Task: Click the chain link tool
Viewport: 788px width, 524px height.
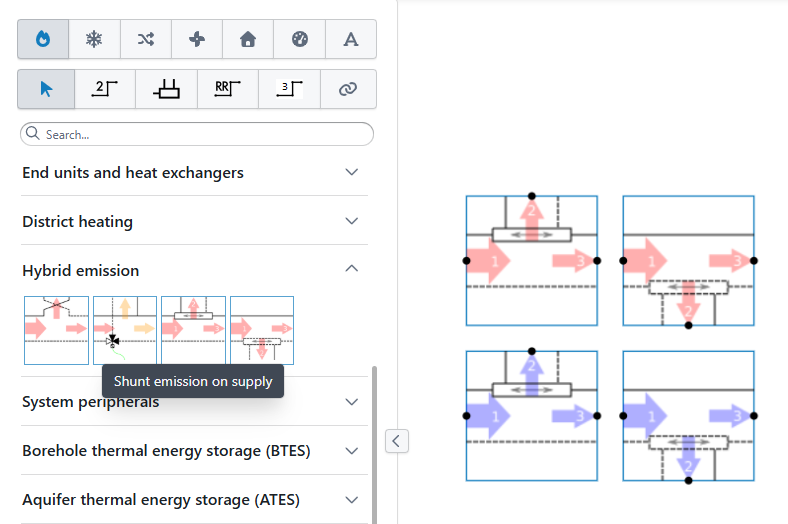Action: pos(348,89)
